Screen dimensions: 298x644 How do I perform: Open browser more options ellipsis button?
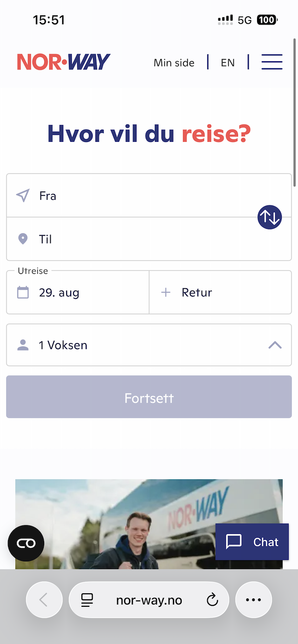coord(253,600)
